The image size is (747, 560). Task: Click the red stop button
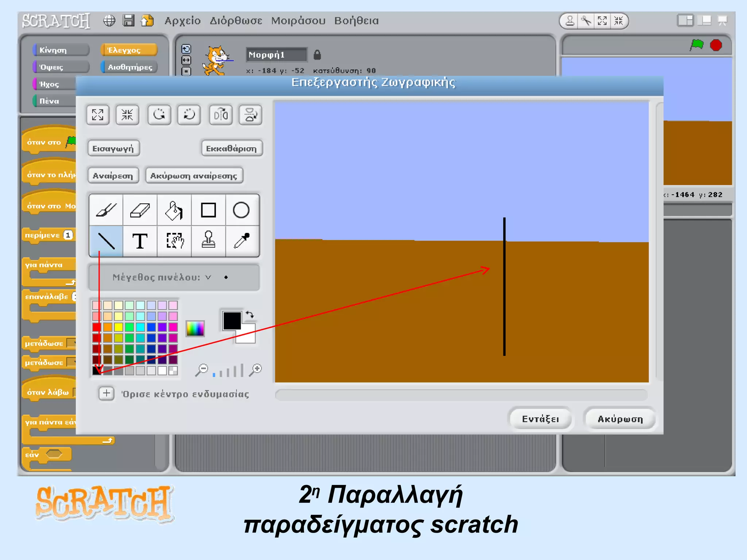pyautogui.click(x=716, y=45)
